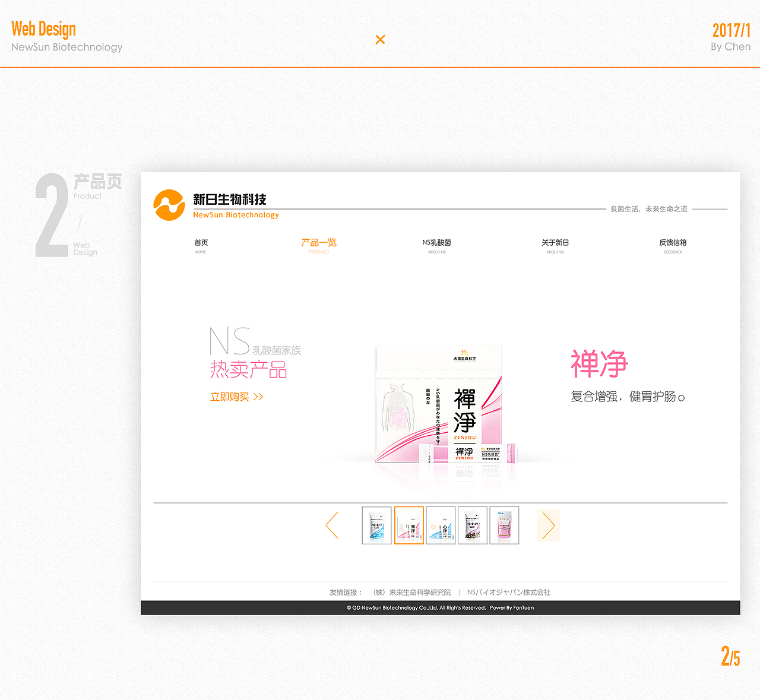Click the 产品页 section label
The image size is (760, 700).
tap(98, 181)
